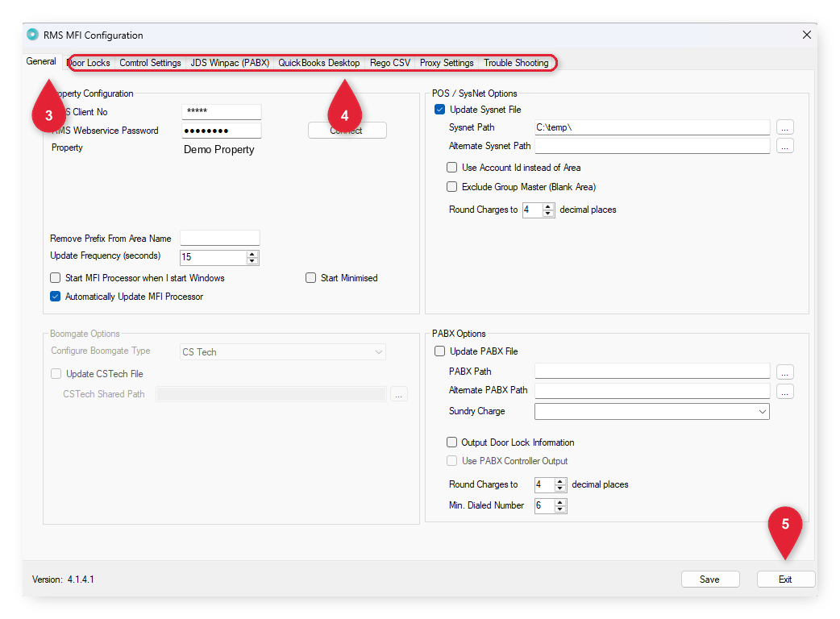Enable Start MFI Processor when I start Windows

(55, 278)
